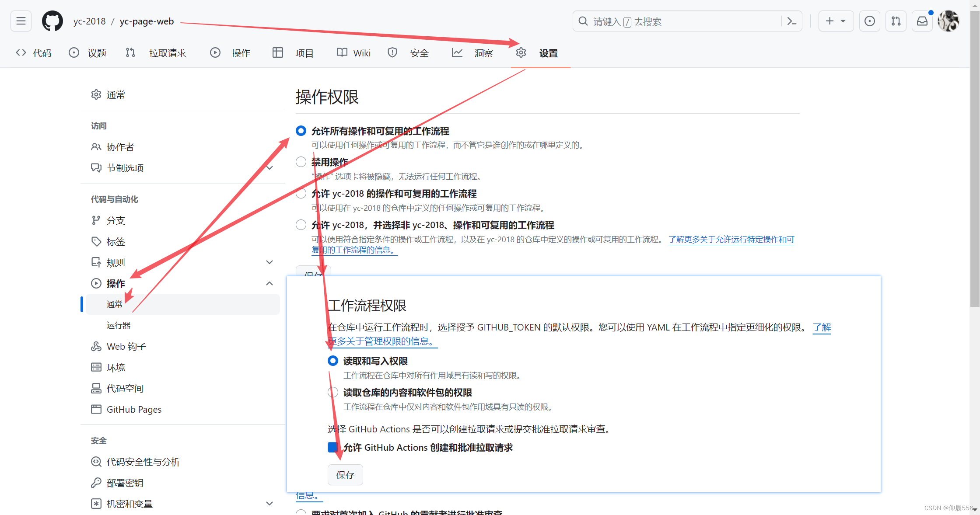Collapse the 操作 section chevron
This screenshot has height=515, width=980.
click(269, 283)
